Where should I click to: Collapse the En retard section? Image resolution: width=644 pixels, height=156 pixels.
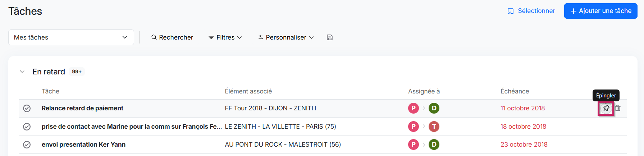22,72
